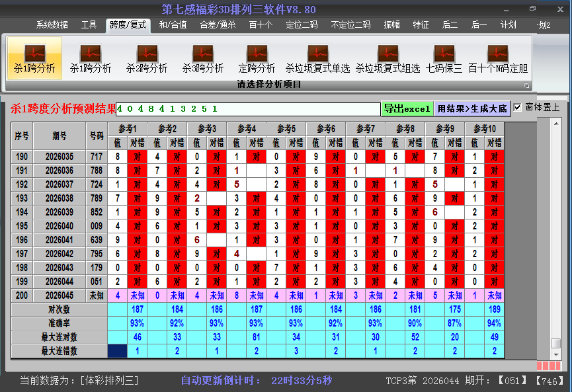Image resolution: width=572 pixels, height=392 pixels.
Task: Launch the 杀3跨分析 analysis
Action: (x=203, y=58)
